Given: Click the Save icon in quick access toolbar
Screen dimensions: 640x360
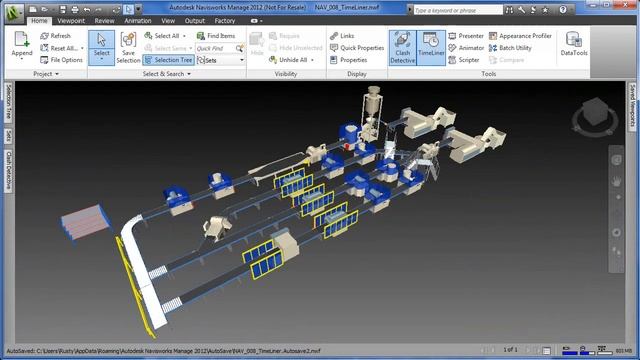Looking at the screenshot, I should 62,9.
